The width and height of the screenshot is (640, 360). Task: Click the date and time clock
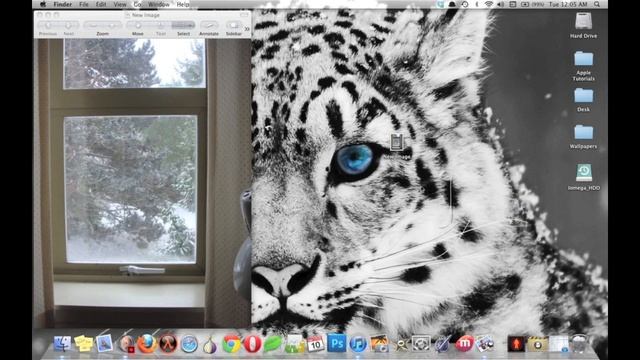(568, 4)
